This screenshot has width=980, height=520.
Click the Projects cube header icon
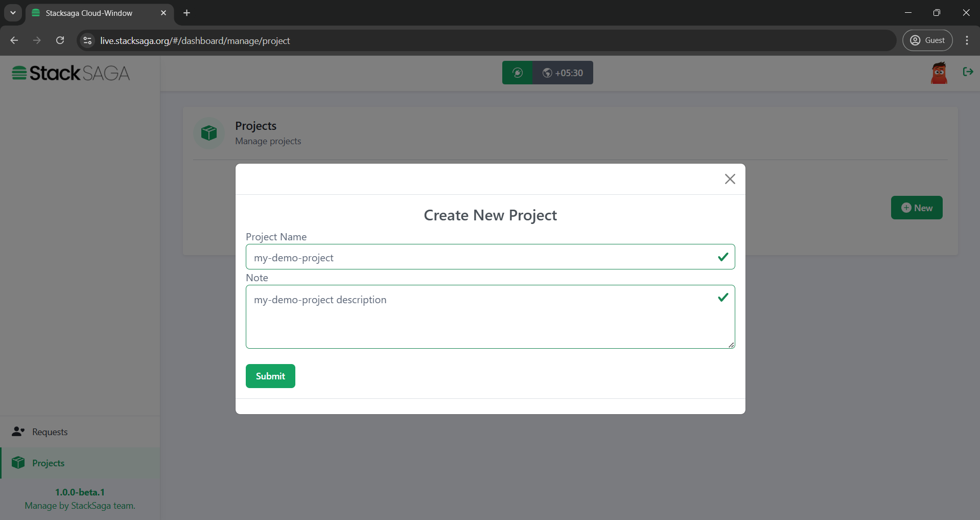click(209, 133)
